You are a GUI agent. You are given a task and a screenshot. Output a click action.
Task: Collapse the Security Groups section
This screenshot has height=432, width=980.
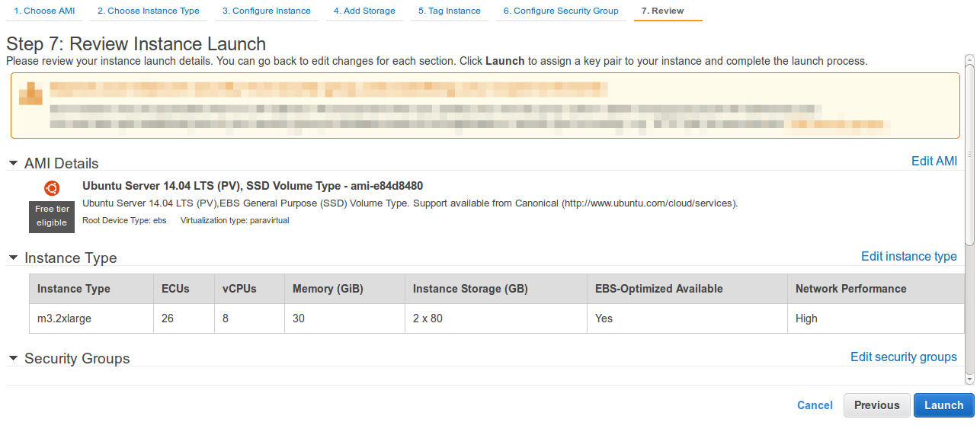point(13,358)
